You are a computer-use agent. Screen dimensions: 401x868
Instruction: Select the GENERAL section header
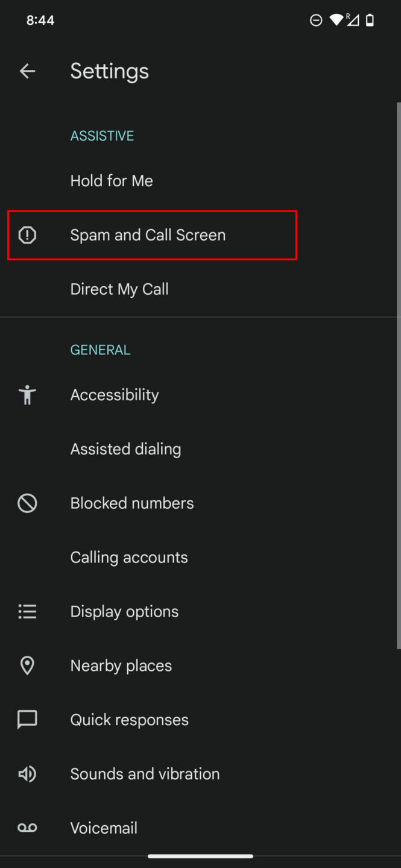(100, 350)
